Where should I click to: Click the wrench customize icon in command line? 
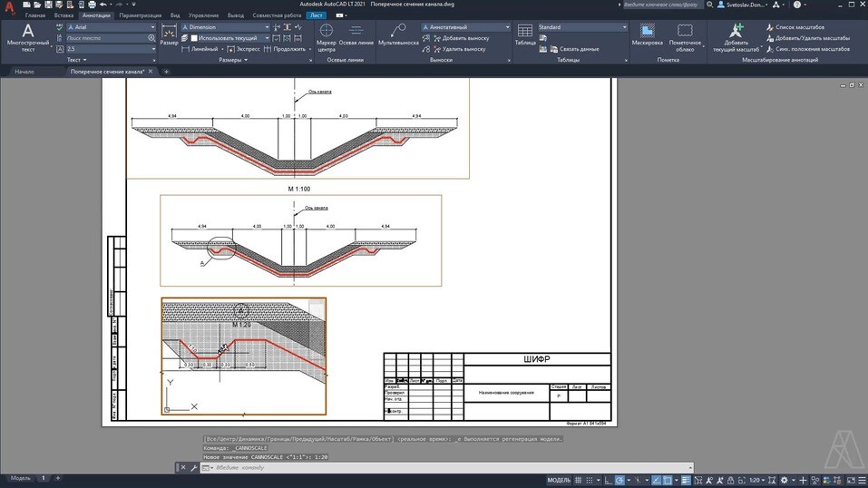(194, 467)
